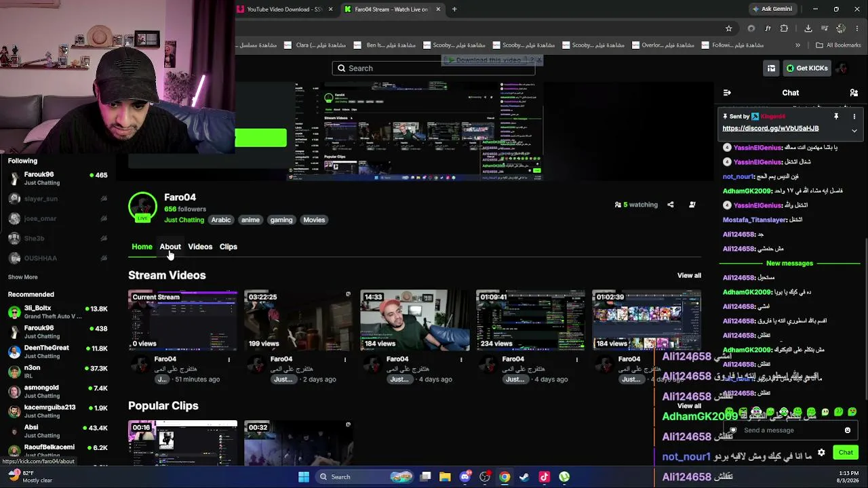This screenshot has width=868, height=488.
Task: Open the All Bookmarks folder
Action: coord(838,45)
